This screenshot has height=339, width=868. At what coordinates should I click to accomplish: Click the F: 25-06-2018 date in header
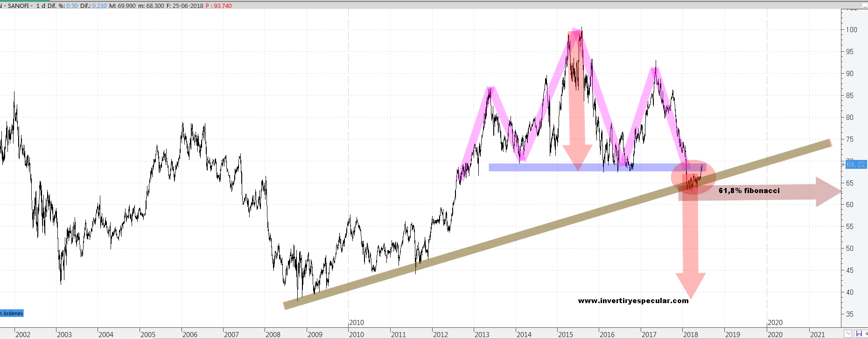(x=185, y=6)
